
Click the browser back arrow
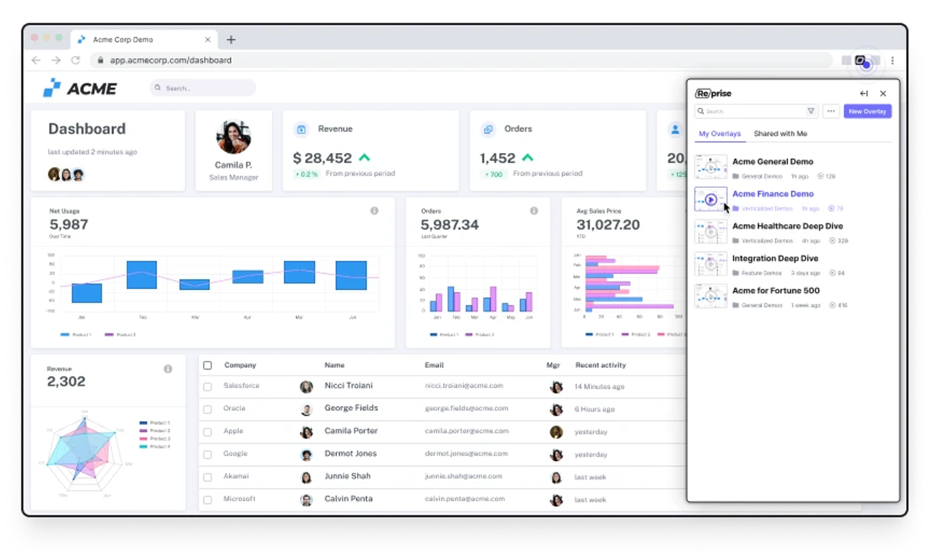tap(36, 60)
